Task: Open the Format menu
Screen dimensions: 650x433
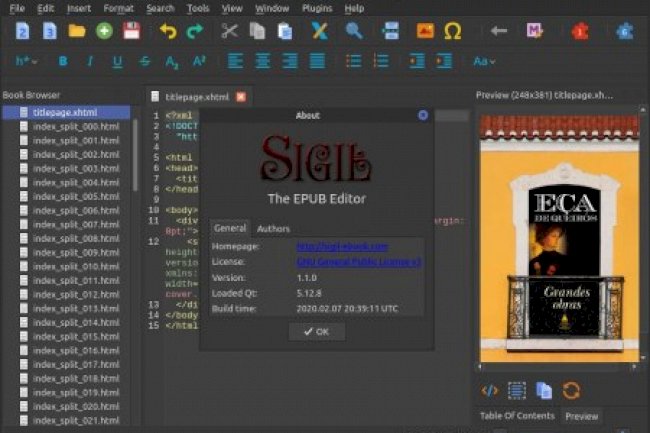Action: point(119,8)
